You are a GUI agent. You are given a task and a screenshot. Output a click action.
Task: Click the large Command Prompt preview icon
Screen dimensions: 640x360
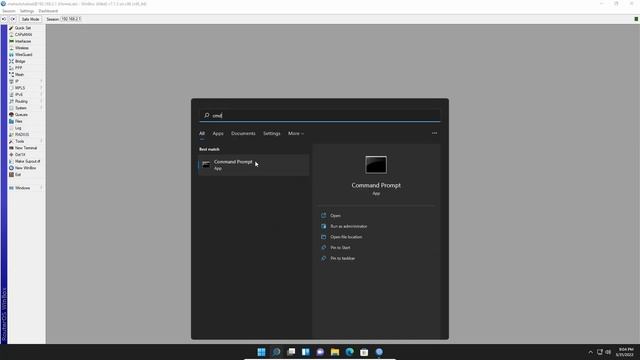376,165
